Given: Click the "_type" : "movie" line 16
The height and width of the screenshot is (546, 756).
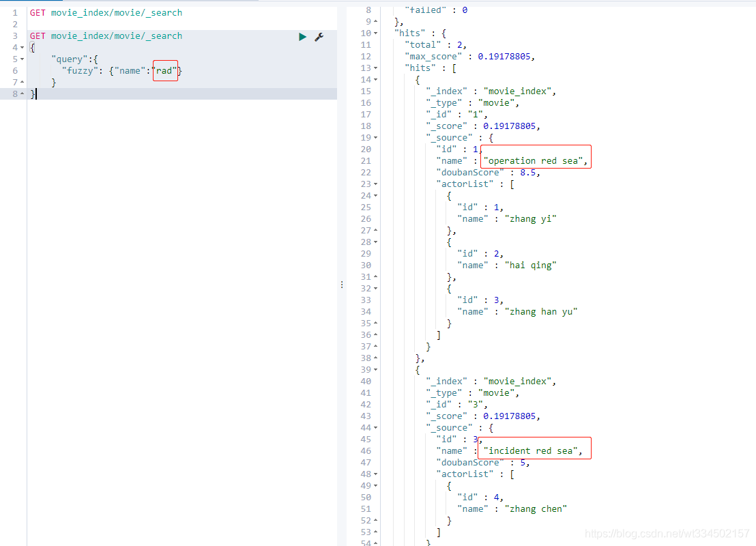Looking at the screenshot, I should pos(472,103).
